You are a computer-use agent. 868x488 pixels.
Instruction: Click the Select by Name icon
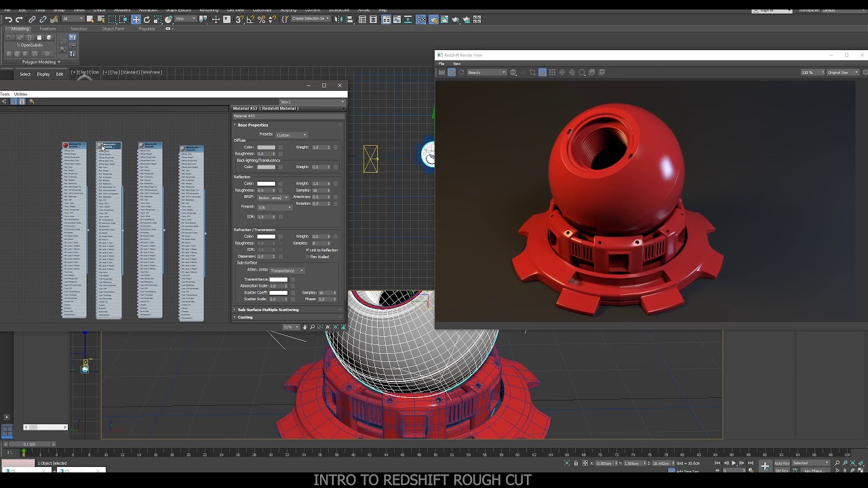click(101, 20)
